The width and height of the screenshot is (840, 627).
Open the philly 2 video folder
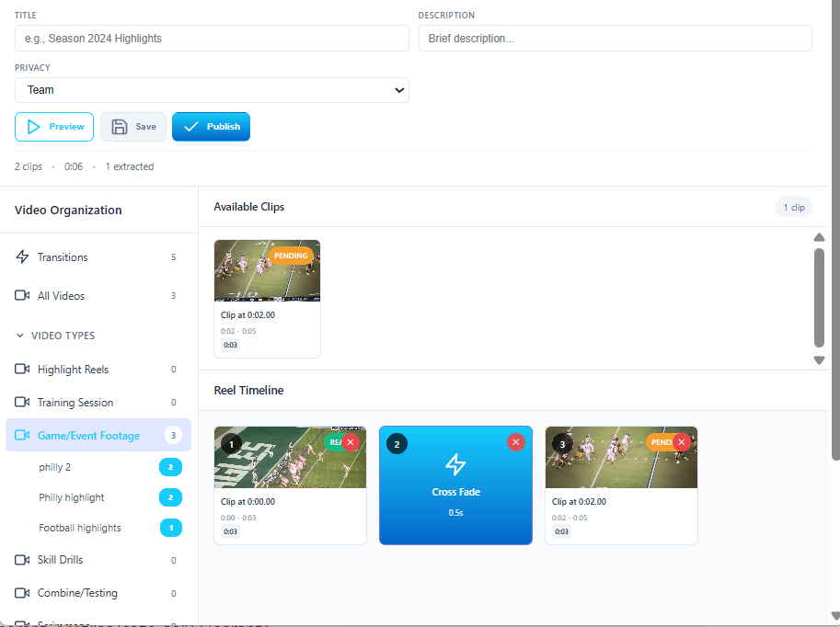pyautogui.click(x=55, y=467)
